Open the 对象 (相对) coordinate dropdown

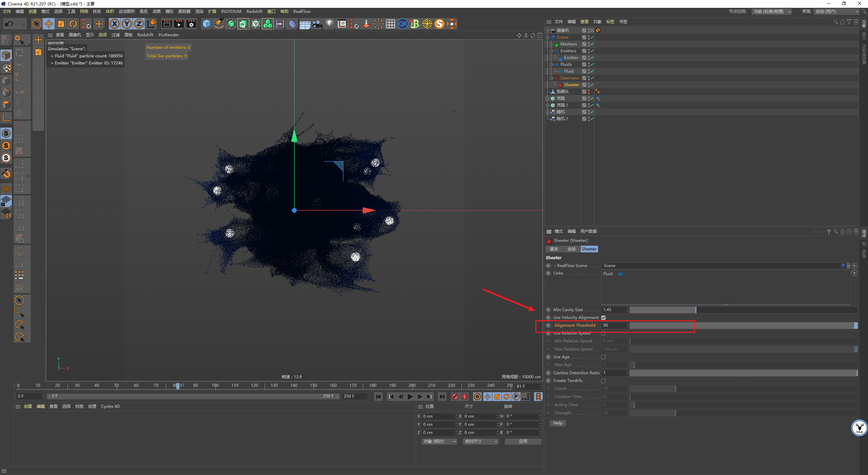pyautogui.click(x=439, y=441)
